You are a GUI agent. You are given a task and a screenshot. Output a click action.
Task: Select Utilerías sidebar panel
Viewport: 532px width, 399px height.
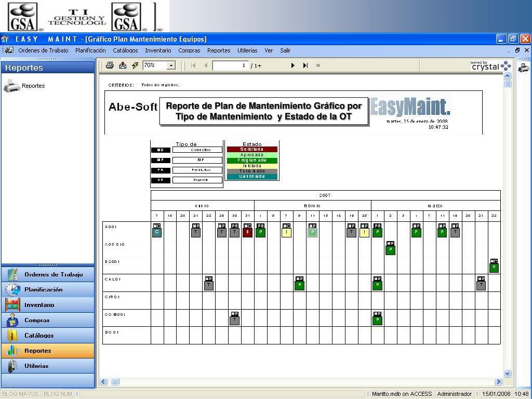coord(48,366)
